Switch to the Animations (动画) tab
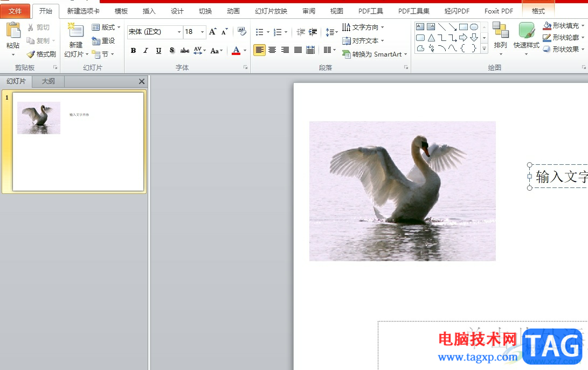The width and height of the screenshot is (588, 370). pos(233,11)
